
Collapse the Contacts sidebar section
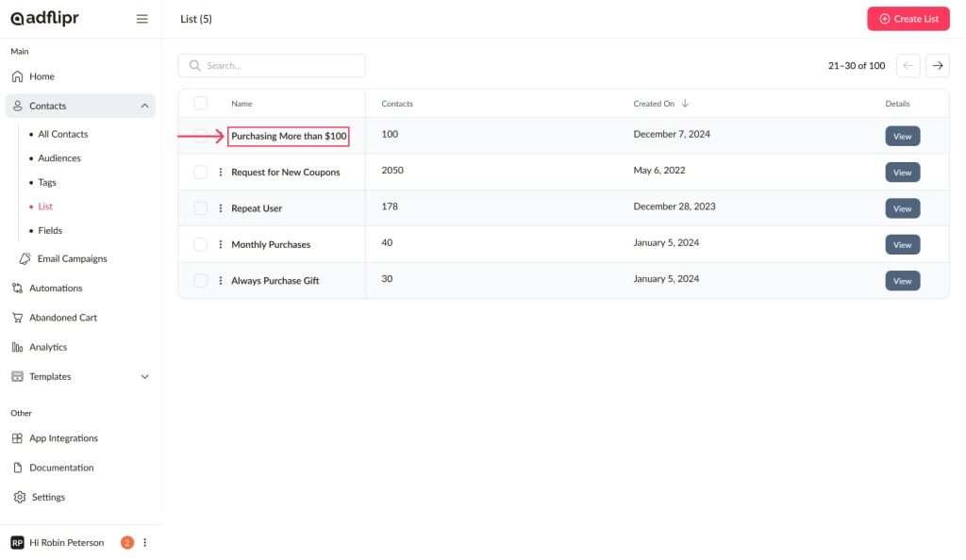click(144, 107)
